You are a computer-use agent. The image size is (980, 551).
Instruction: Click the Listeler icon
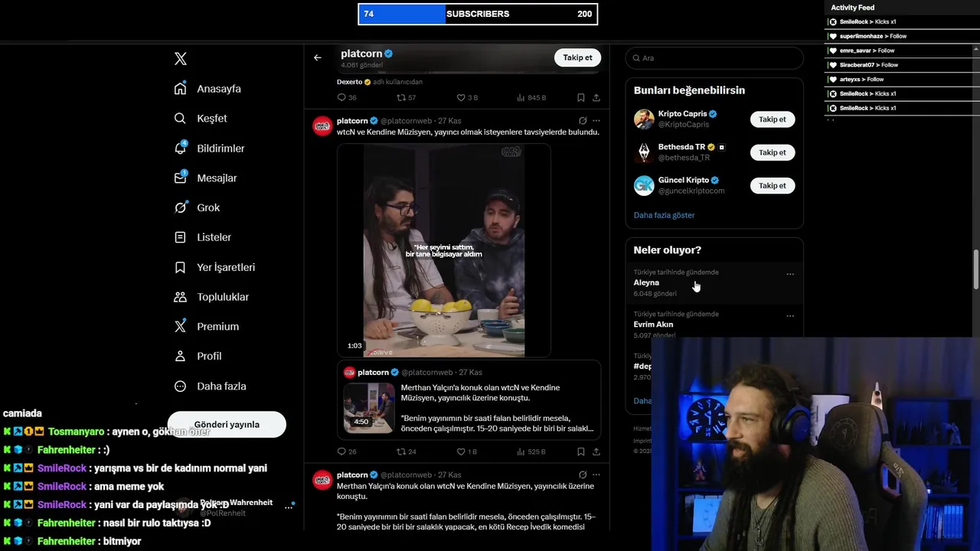[x=180, y=237]
